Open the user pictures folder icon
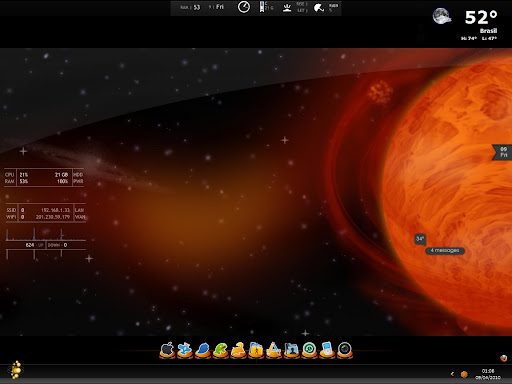 click(x=292, y=350)
